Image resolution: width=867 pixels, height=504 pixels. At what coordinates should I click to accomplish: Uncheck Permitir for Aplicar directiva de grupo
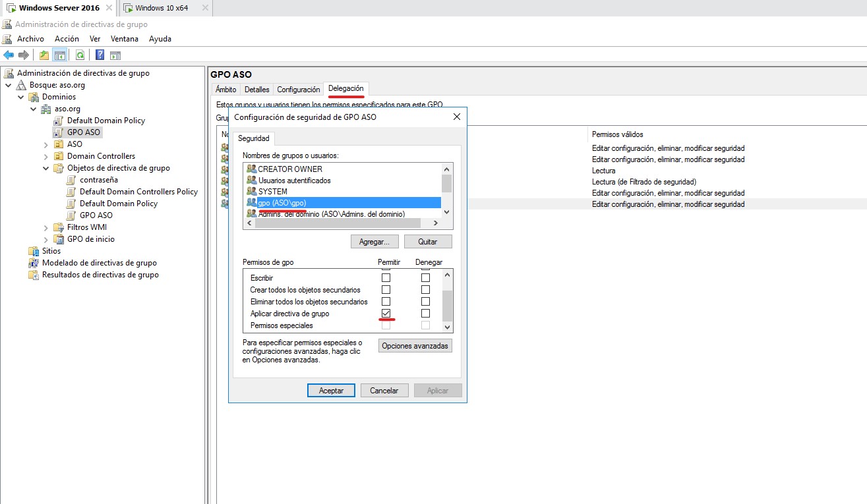pos(386,314)
